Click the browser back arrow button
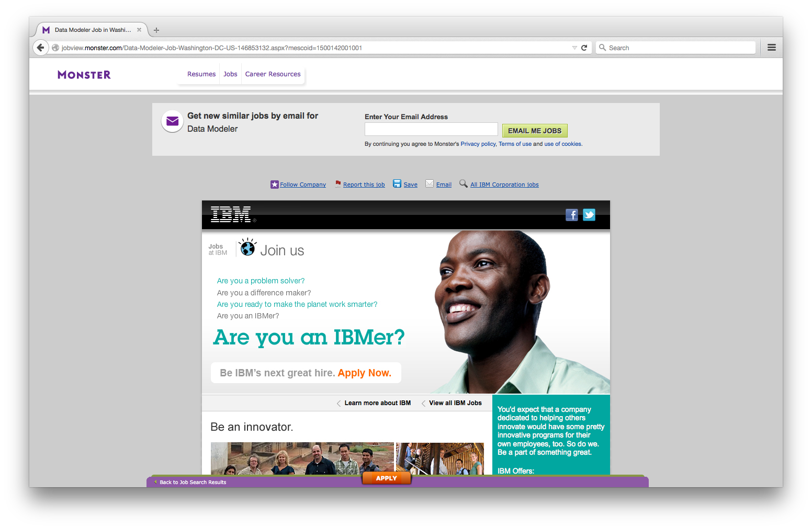Screen dimensions: 812x529 [40, 48]
